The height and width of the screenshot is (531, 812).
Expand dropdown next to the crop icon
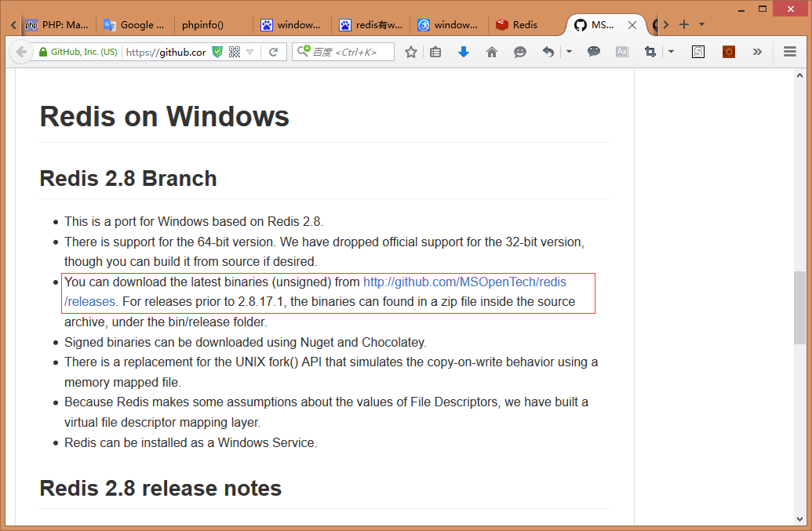[671, 52]
